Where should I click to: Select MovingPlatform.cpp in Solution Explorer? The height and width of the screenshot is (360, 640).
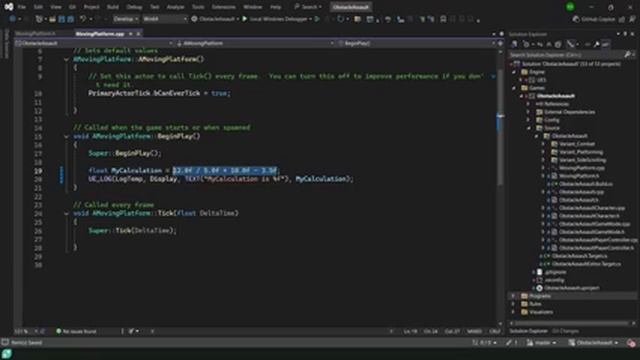point(581,168)
